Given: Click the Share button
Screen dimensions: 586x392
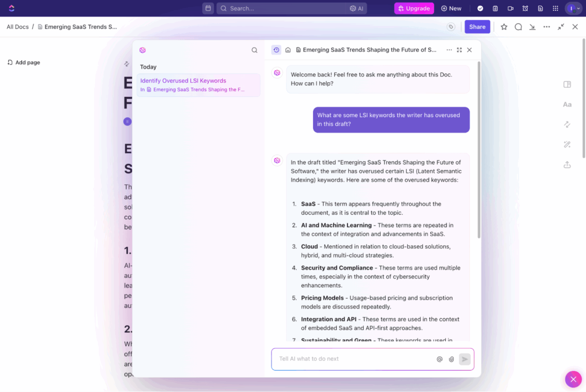Looking at the screenshot, I should click(477, 26).
